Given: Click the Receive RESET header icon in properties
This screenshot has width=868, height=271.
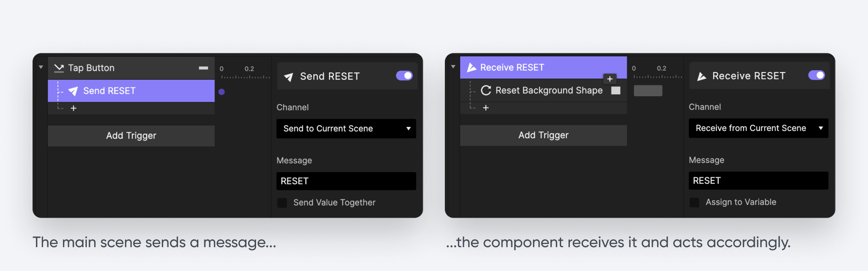Looking at the screenshot, I should (701, 76).
